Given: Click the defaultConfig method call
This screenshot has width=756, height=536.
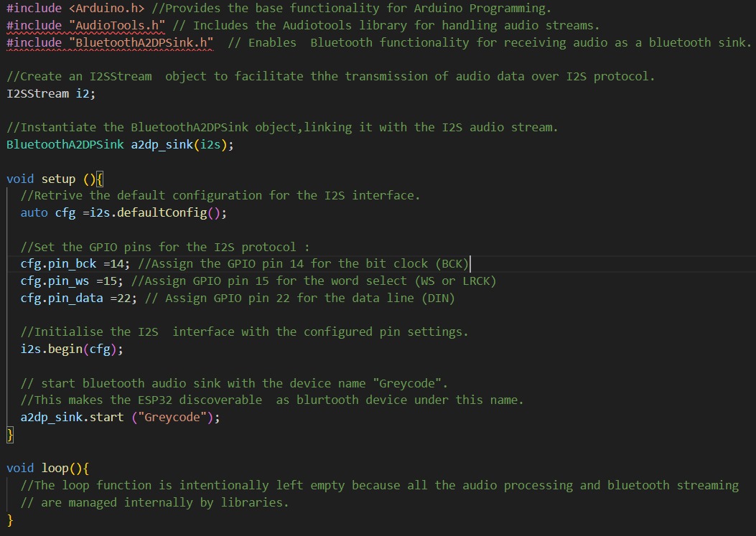Looking at the screenshot, I should point(176,212).
